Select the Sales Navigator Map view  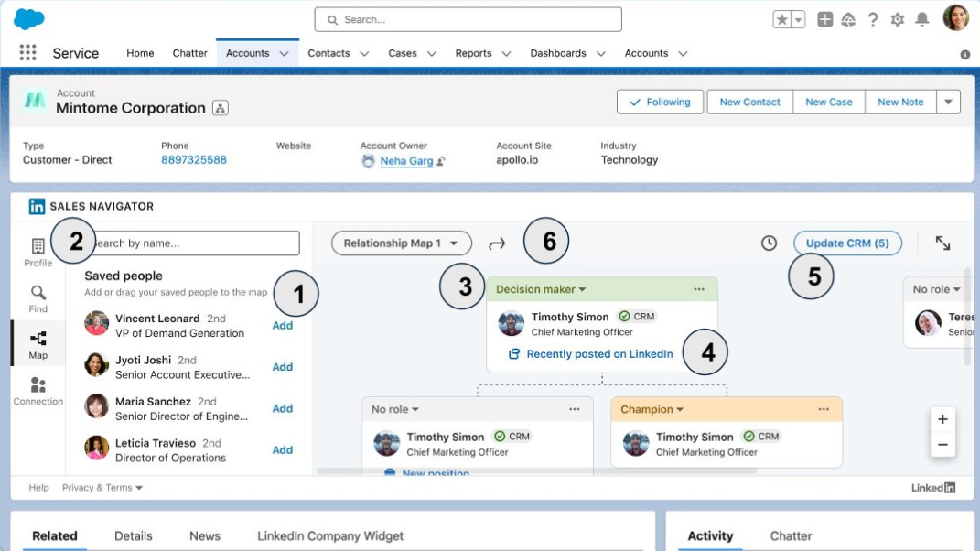click(38, 345)
